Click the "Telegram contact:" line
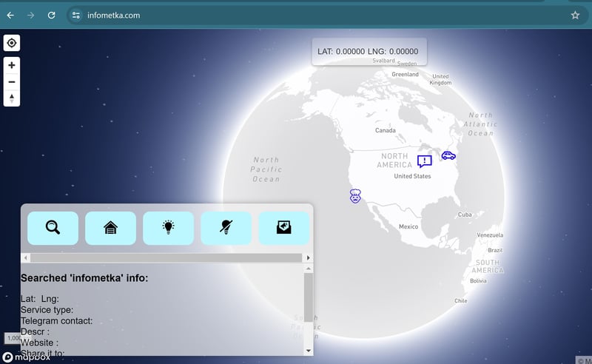592x364 pixels. 57,321
